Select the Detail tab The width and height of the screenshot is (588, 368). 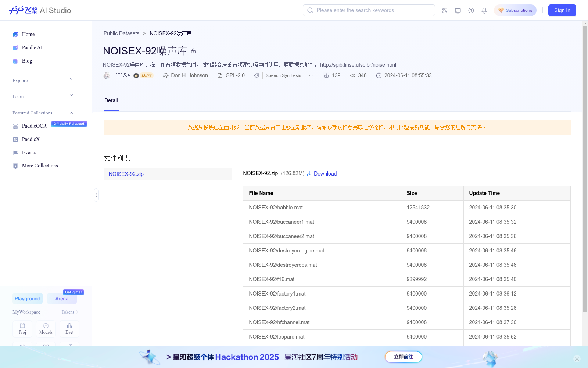111,100
